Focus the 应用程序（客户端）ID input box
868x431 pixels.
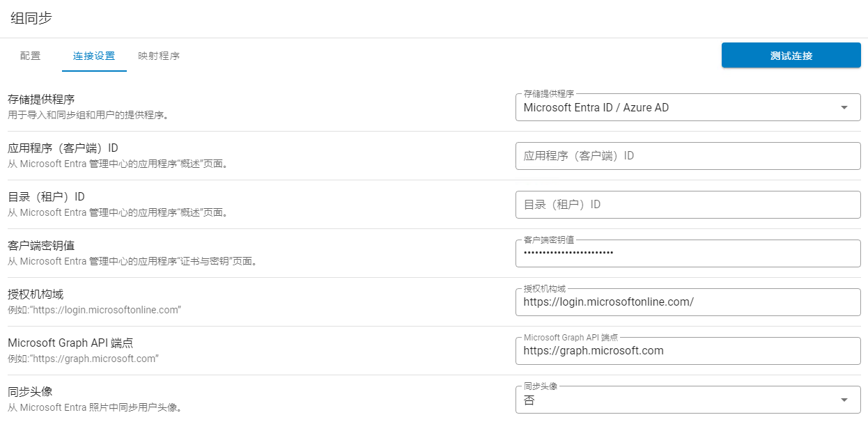coord(688,156)
